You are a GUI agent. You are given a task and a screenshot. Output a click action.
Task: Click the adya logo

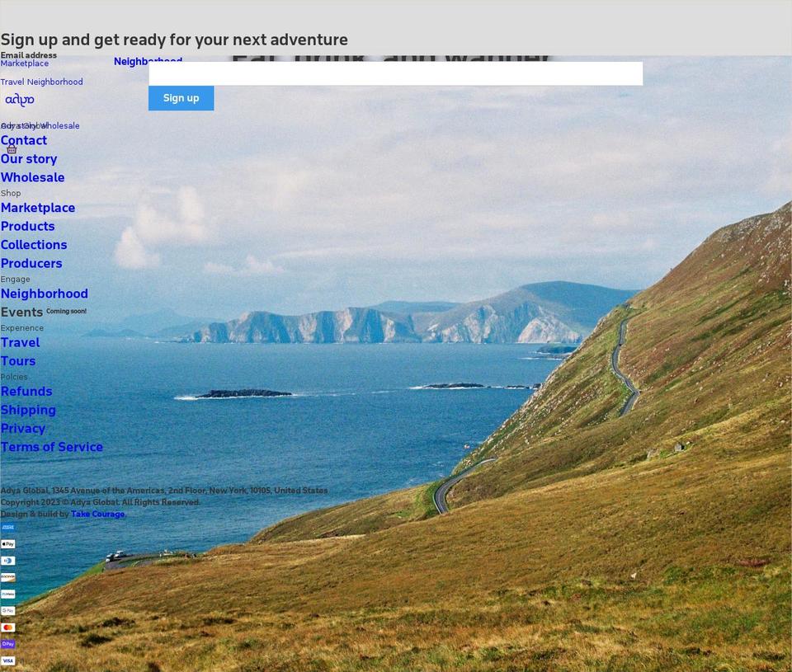click(20, 100)
